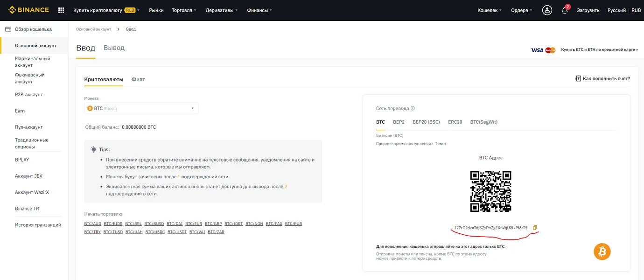Open the BTC/UAH trading pair
The height and width of the screenshot is (280, 644).
[x=134, y=232]
